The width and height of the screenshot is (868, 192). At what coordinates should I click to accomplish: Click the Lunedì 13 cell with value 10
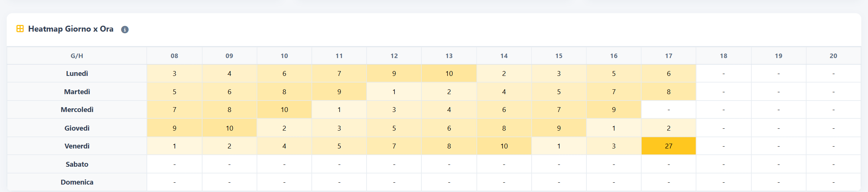point(449,73)
